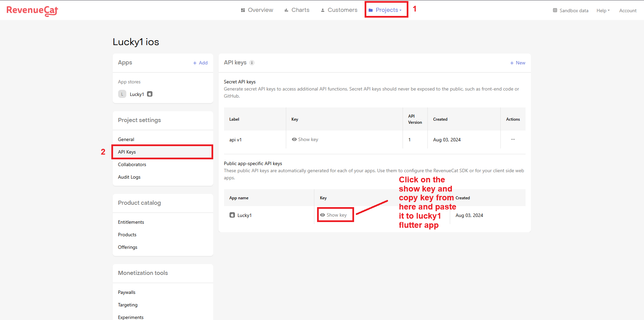Click the Apple store icon next to Lucky1
644x320 pixels.
click(150, 94)
